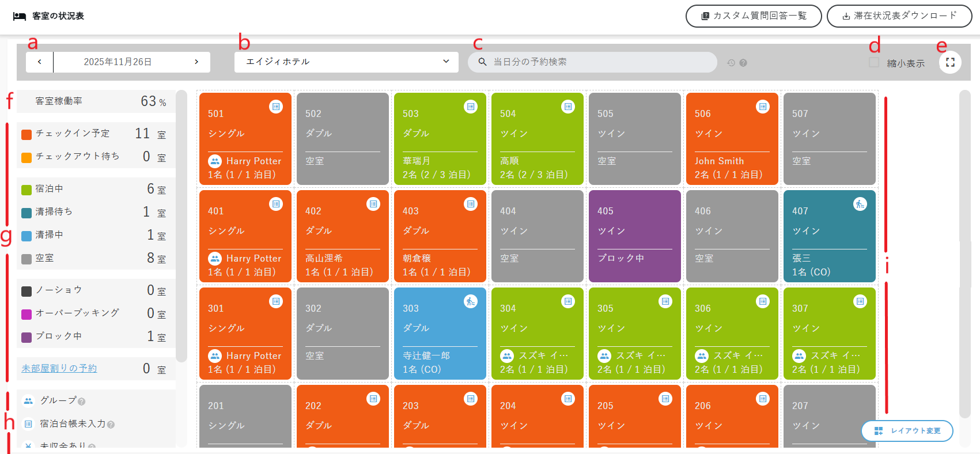Click the fullscreen expand icon
Image resolution: width=980 pixels, height=454 pixels.
(950, 62)
